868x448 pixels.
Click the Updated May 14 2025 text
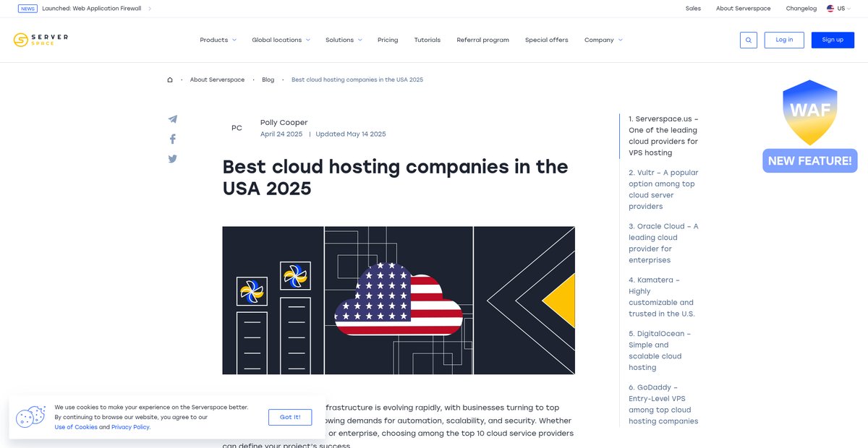351,134
